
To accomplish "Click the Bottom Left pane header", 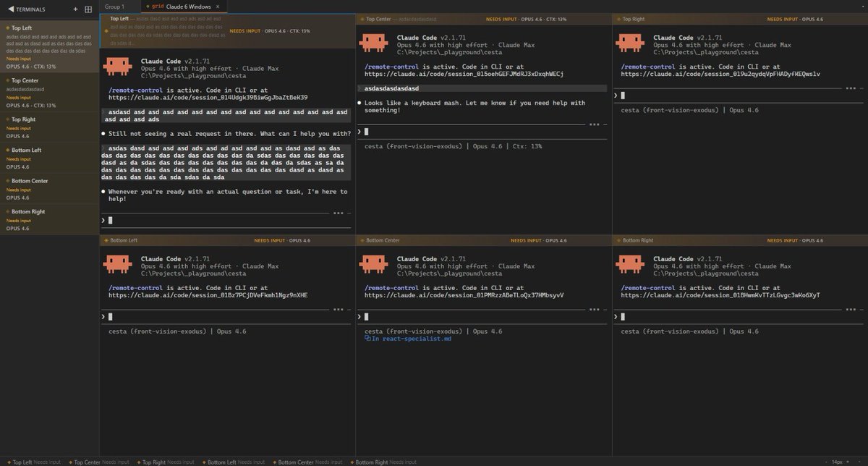I will (227, 240).
